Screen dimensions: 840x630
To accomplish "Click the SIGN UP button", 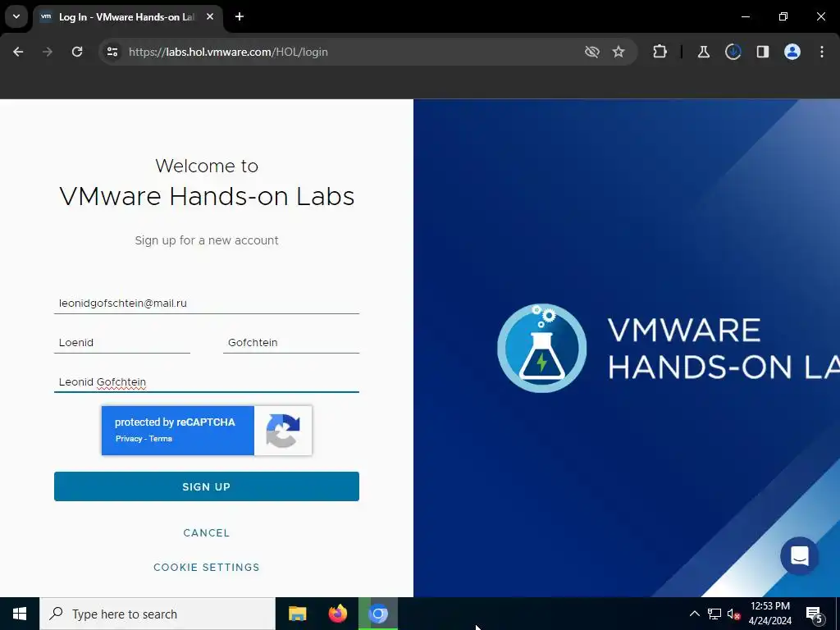I will [x=206, y=486].
